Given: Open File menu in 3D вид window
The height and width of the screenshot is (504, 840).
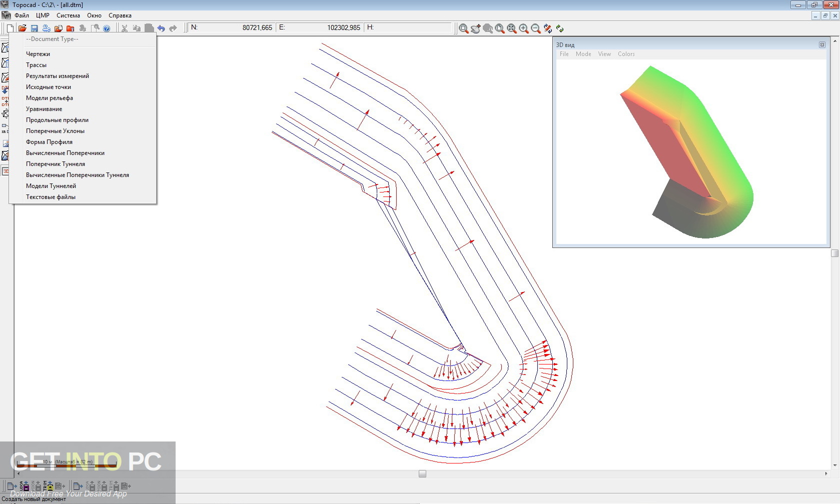Looking at the screenshot, I should tap(564, 54).
